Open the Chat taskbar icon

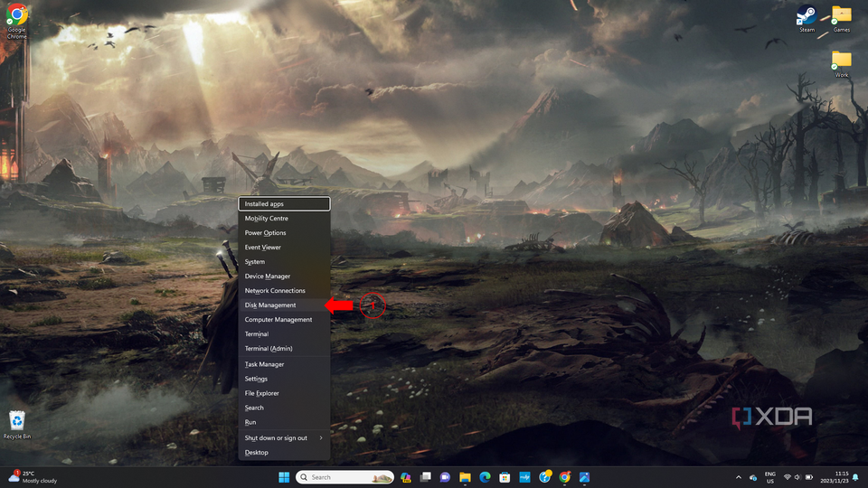point(445,477)
